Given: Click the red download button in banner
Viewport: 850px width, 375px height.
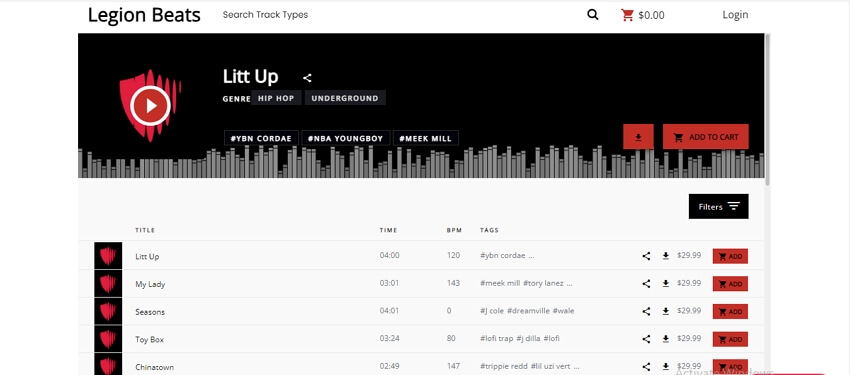Looking at the screenshot, I should [638, 137].
